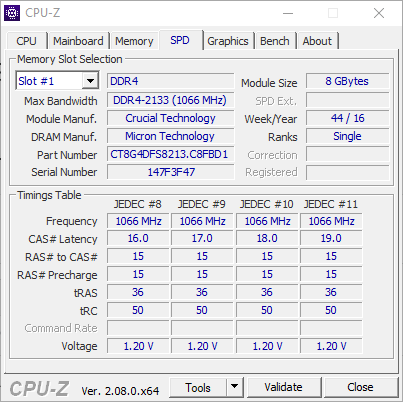This screenshot has height=402, width=403.
Task: Minimize the CPU-Z window
Action: (288, 13)
